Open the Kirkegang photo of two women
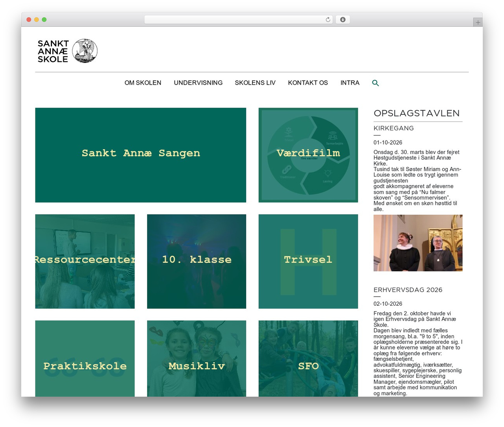Screen dimensions: 504x427 click(x=418, y=243)
